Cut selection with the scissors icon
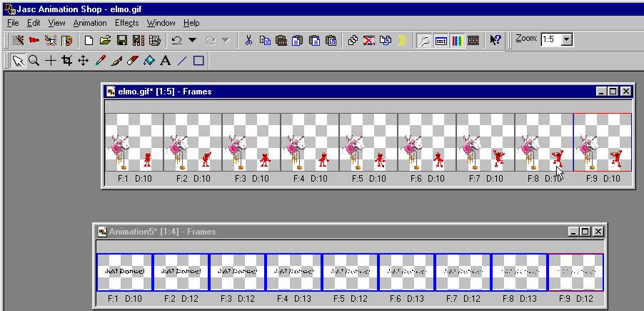The image size is (644, 311). [x=248, y=40]
